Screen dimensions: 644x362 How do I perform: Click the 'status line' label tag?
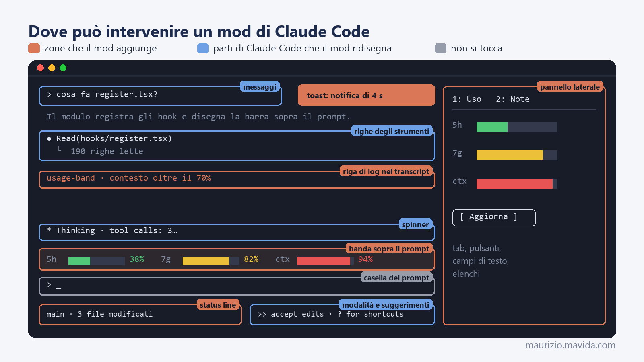[218, 305]
